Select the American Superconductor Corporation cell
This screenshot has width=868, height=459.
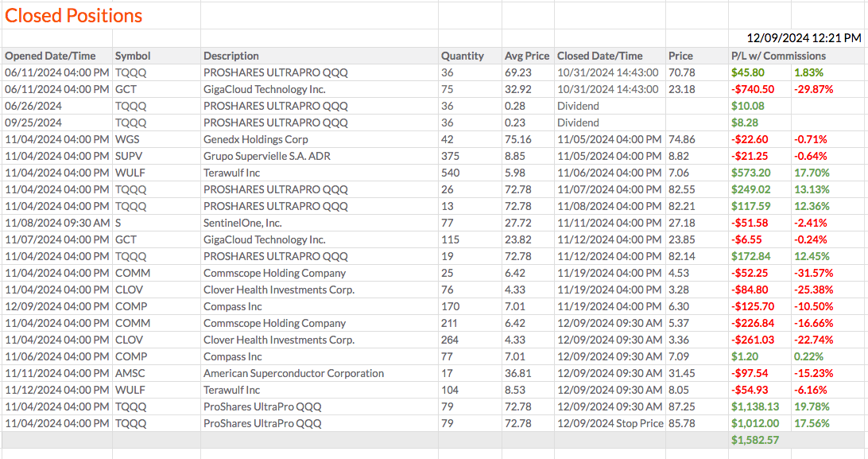point(293,373)
